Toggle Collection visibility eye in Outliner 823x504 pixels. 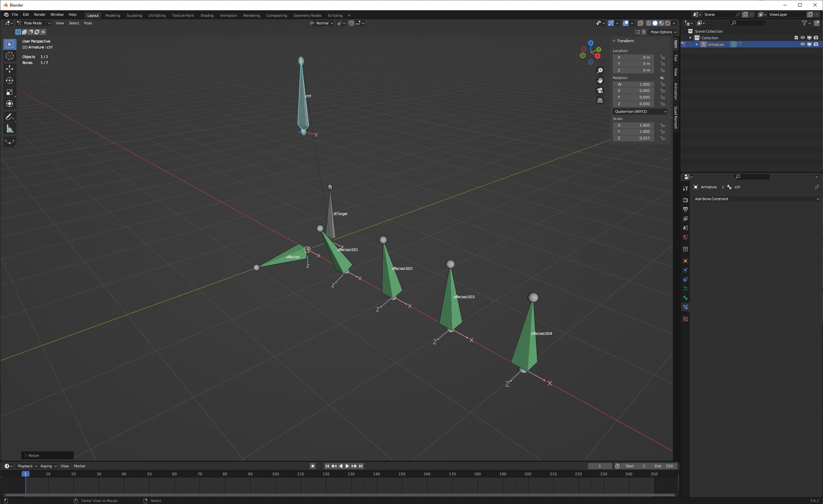(x=803, y=38)
